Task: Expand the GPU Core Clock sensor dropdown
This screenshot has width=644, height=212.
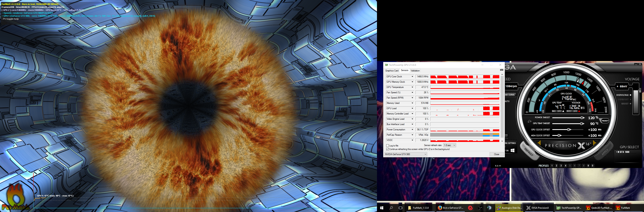Action: point(412,77)
